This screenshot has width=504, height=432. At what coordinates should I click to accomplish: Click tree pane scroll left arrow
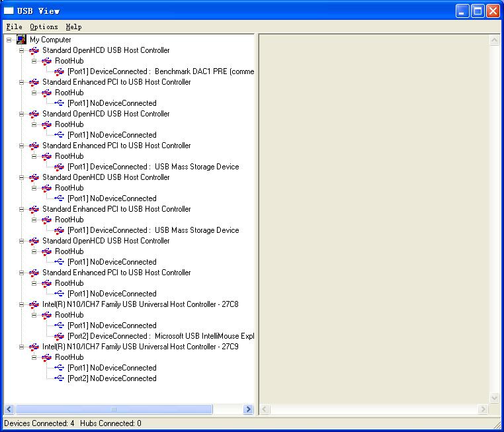(9, 410)
